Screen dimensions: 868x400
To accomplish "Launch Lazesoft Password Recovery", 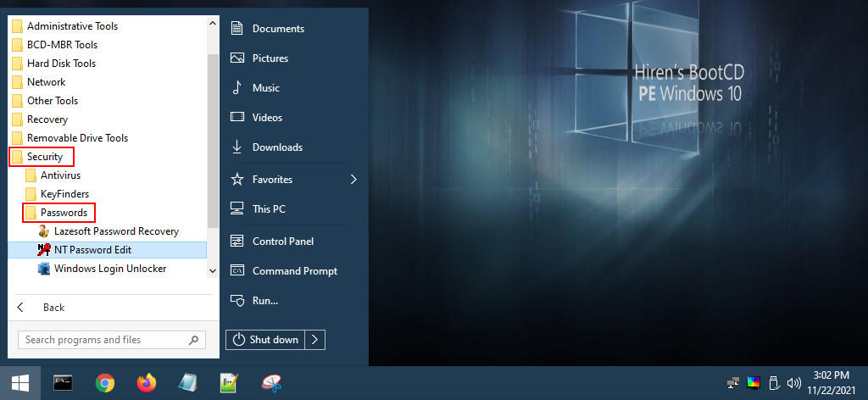I will [108, 231].
